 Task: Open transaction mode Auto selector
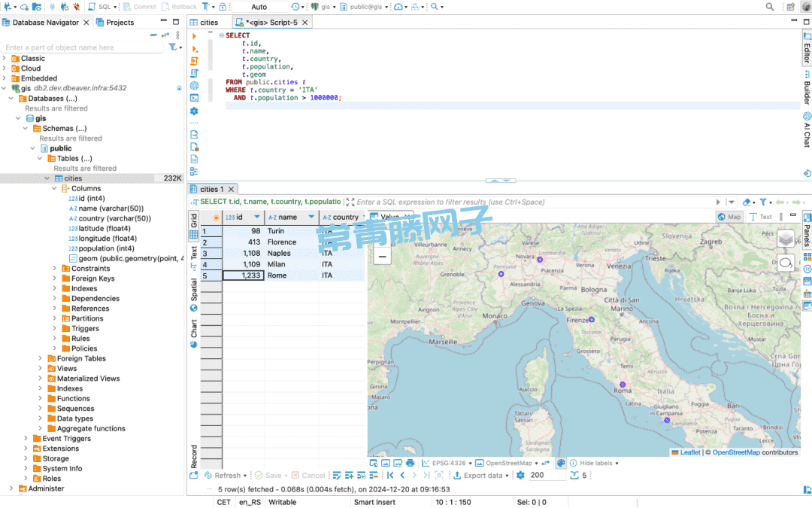(259, 7)
